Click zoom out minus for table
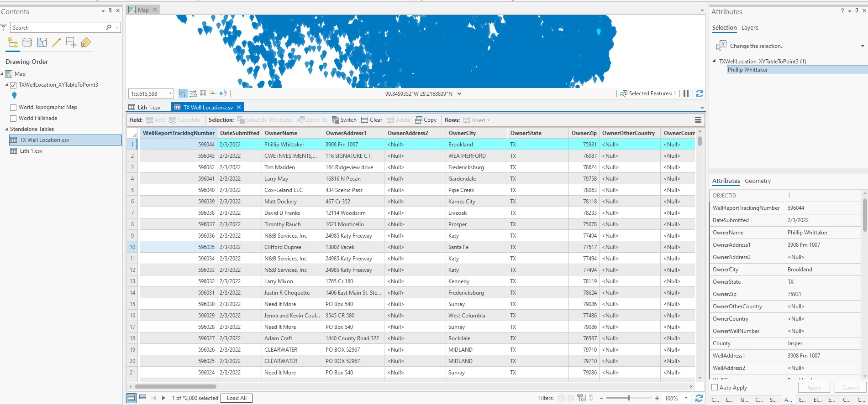Viewport: 868px width, 405px height. tap(601, 398)
